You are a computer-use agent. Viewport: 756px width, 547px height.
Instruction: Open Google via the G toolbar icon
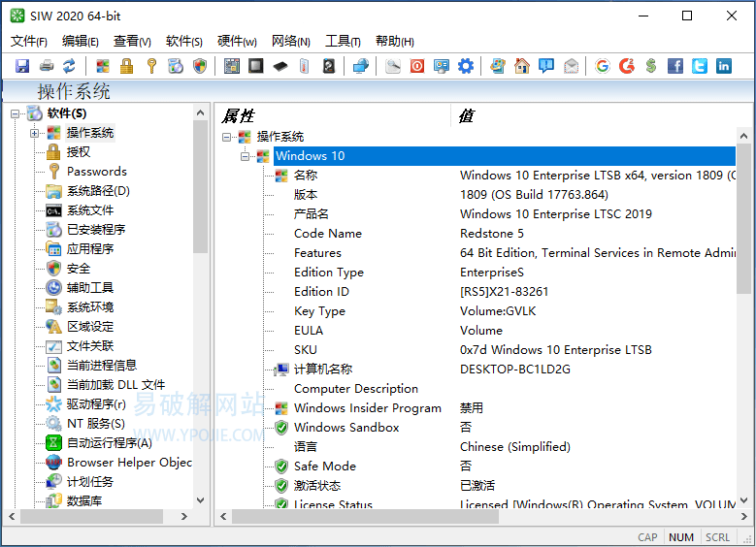(603, 66)
